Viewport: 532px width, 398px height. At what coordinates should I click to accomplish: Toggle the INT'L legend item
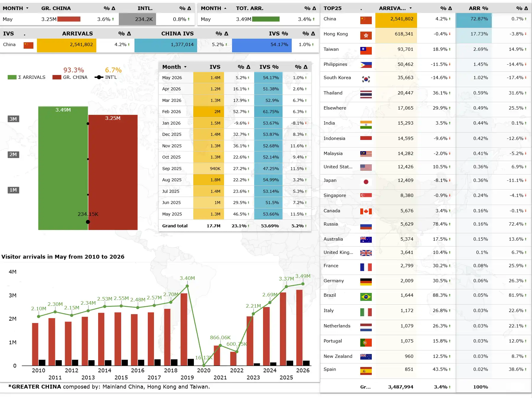click(106, 77)
